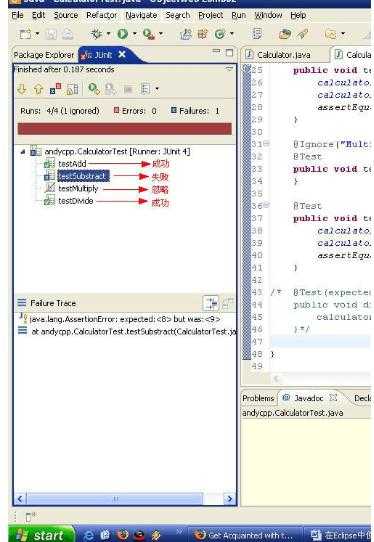This screenshot has height=542, width=374.
Task: Click the Windows start button
Action: pos(41,534)
